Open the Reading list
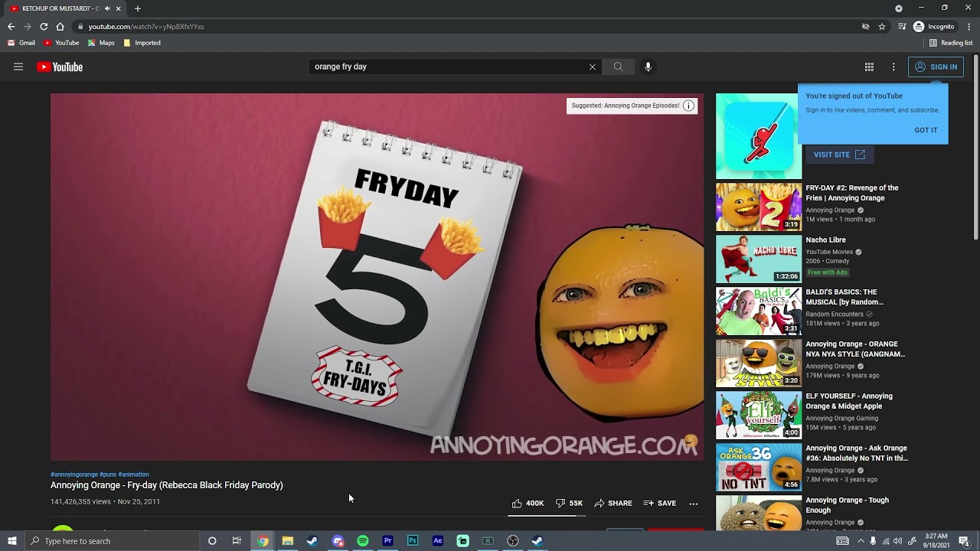Screen dimensions: 980x551 pos(951,43)
